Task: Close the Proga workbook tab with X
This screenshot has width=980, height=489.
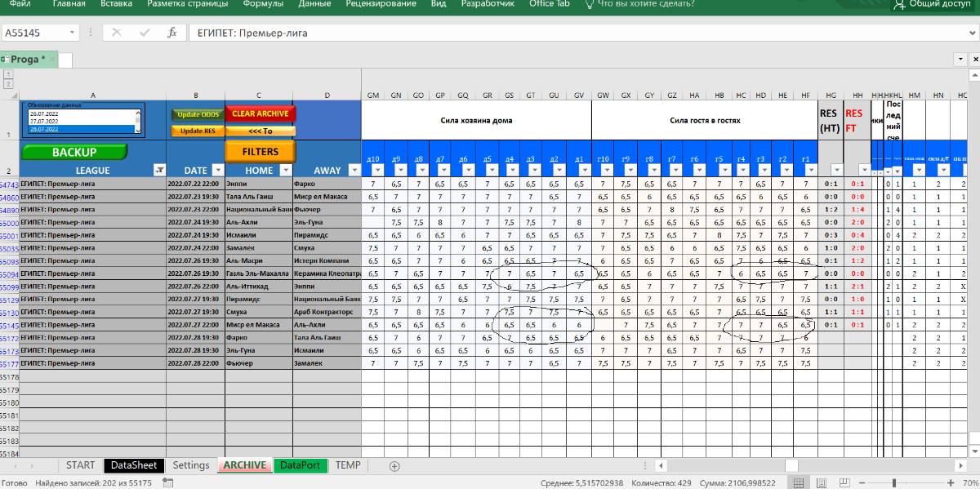Action: click(54, 59)
